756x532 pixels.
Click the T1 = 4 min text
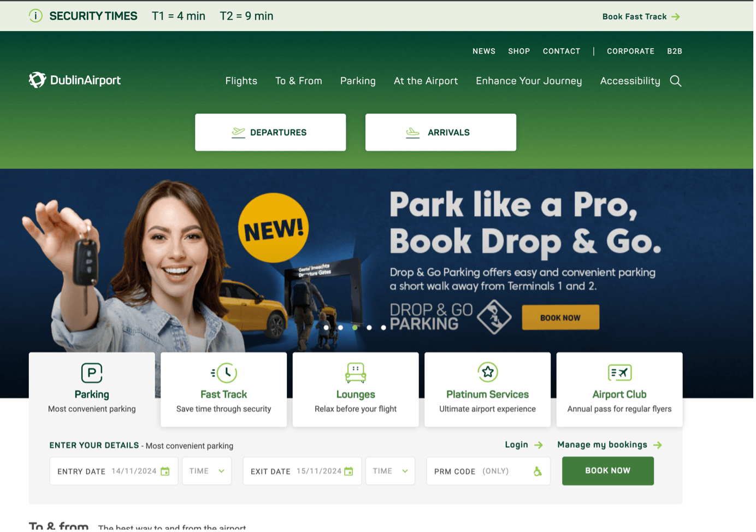(179, 16)
